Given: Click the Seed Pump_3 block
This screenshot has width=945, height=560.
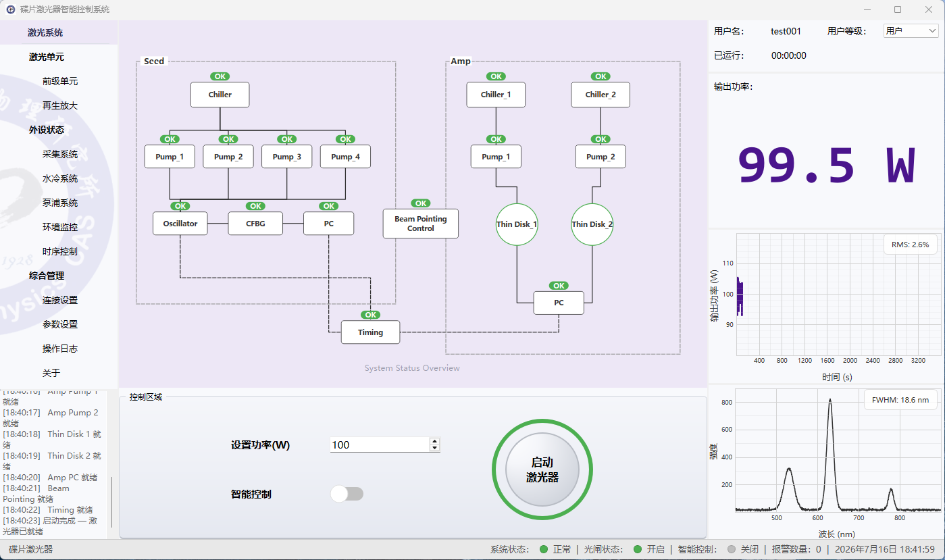Looking at the screenshot, I should coord(287,157).
